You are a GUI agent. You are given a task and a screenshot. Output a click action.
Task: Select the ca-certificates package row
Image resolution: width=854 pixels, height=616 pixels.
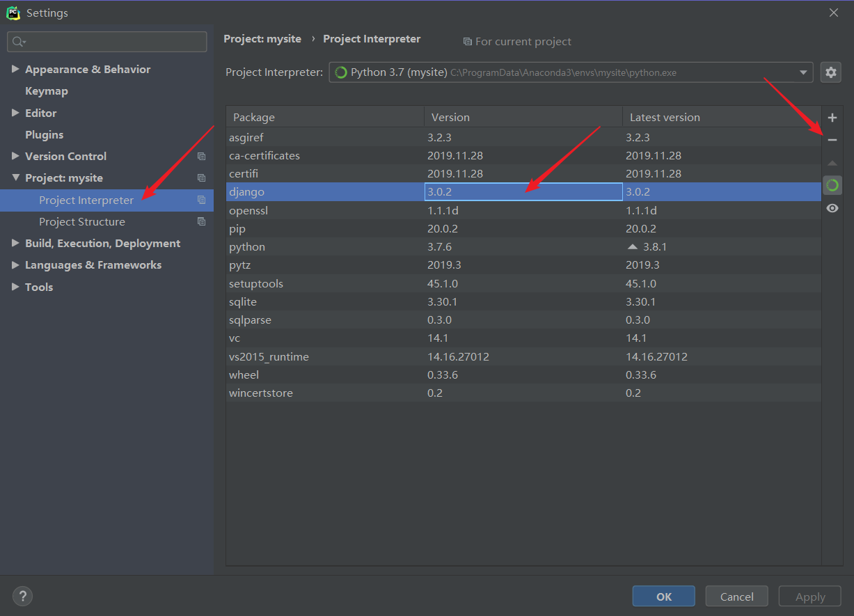pos(523,155)
